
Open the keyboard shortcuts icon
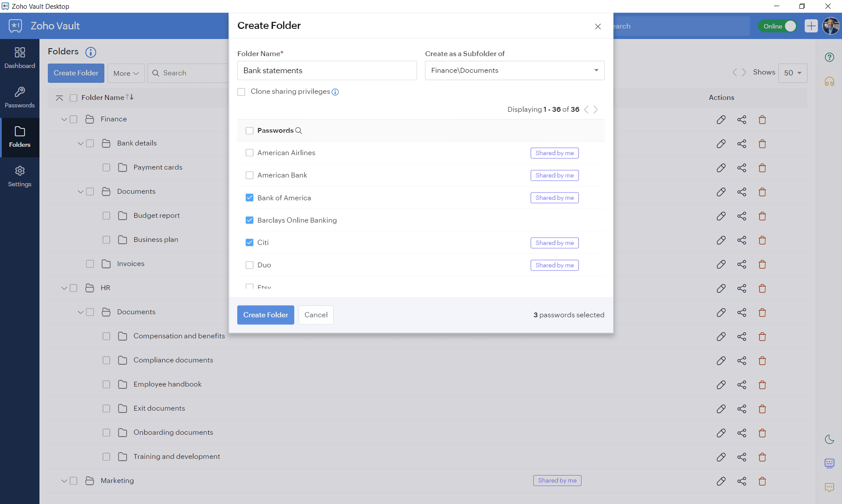click(829, 463)
